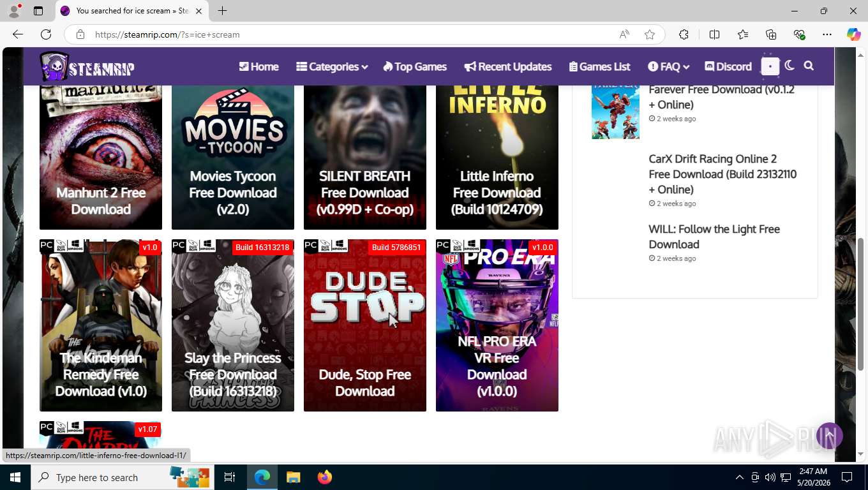Screen dimensions: 868x490
Task: Open Firefox from taskbar
Action: click(x=325, y=477)
